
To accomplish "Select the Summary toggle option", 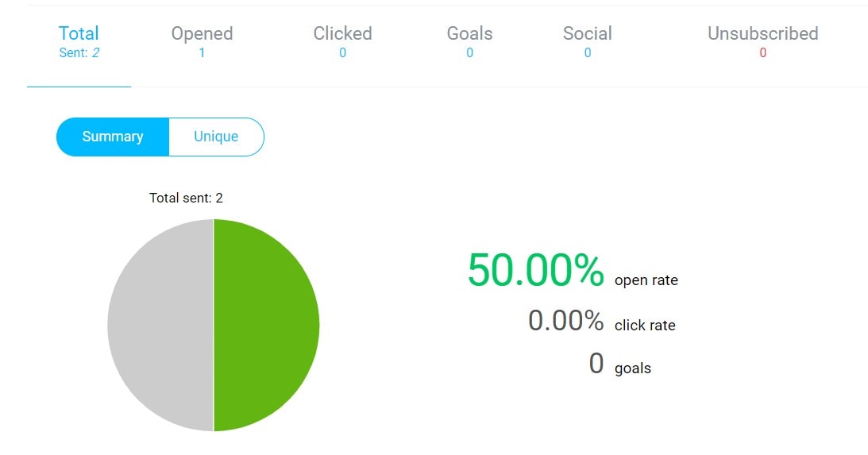I will [x=113, y=137].
